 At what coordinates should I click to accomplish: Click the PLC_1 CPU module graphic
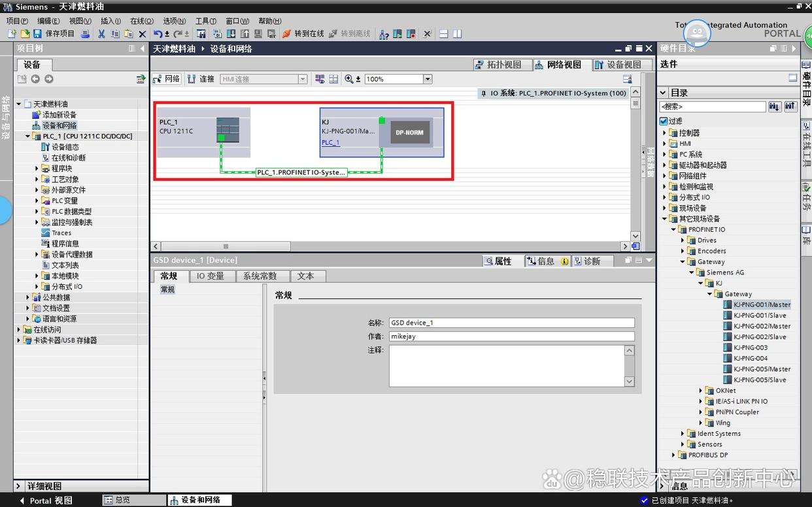[x=228, y=129]
